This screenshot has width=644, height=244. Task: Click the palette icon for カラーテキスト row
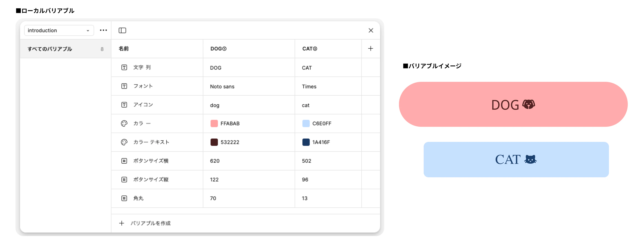(124, 142)
